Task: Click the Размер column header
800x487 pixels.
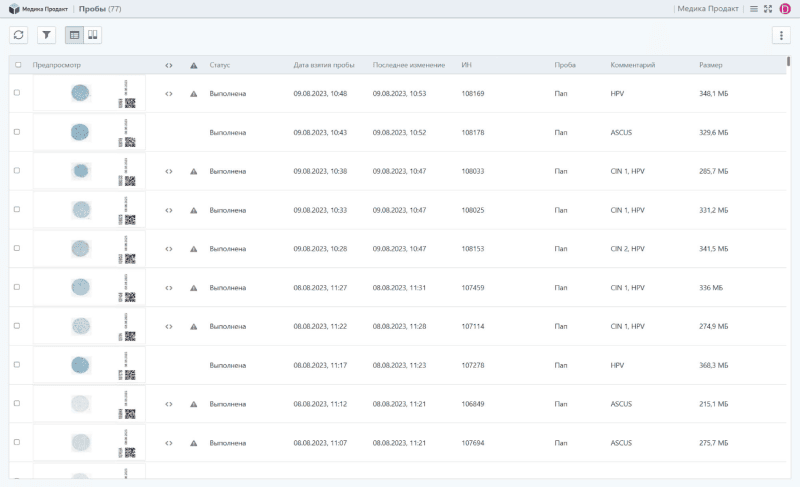Action: 710,65
